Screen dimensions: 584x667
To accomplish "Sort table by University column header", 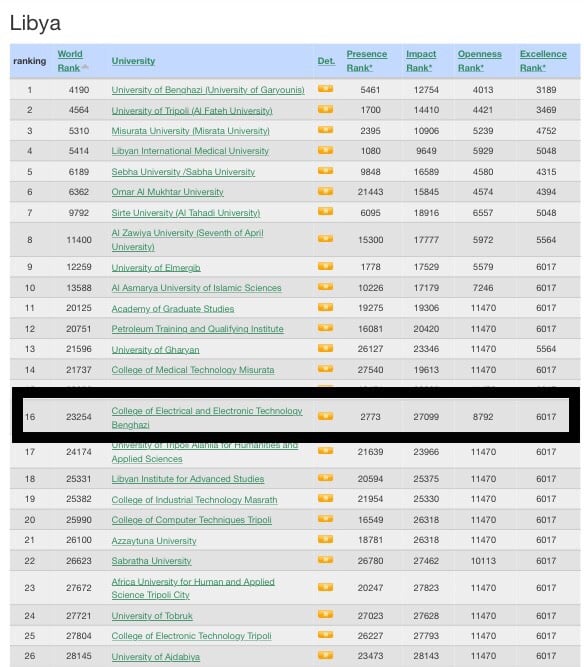I will tap(133, 61).
